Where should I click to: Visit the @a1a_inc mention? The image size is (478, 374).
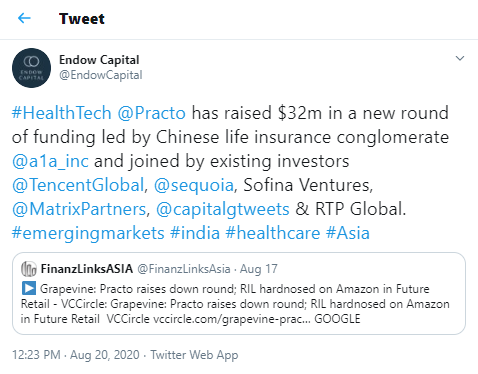coord(50,161)
